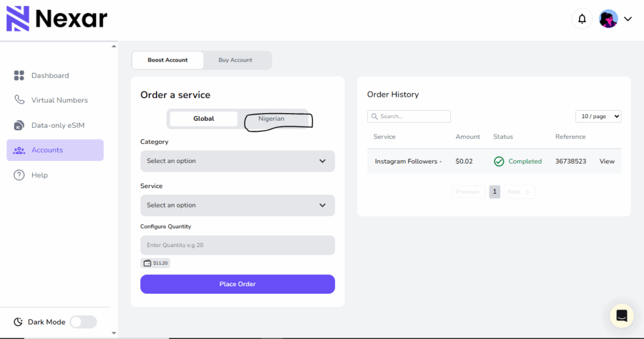The image size is (644, 339).
Task: Select page 1 in pagination
Action: click(494, 192)
